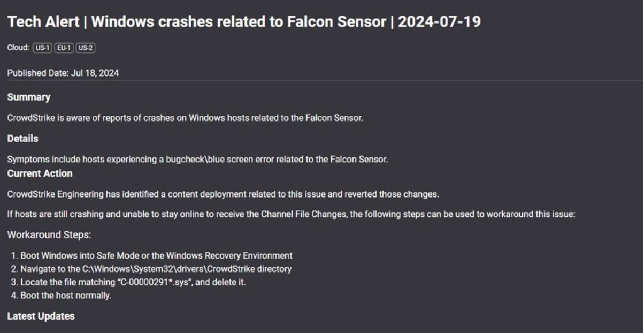
Task: Select the EU-1 cloud tag
Action: point(64,48)
